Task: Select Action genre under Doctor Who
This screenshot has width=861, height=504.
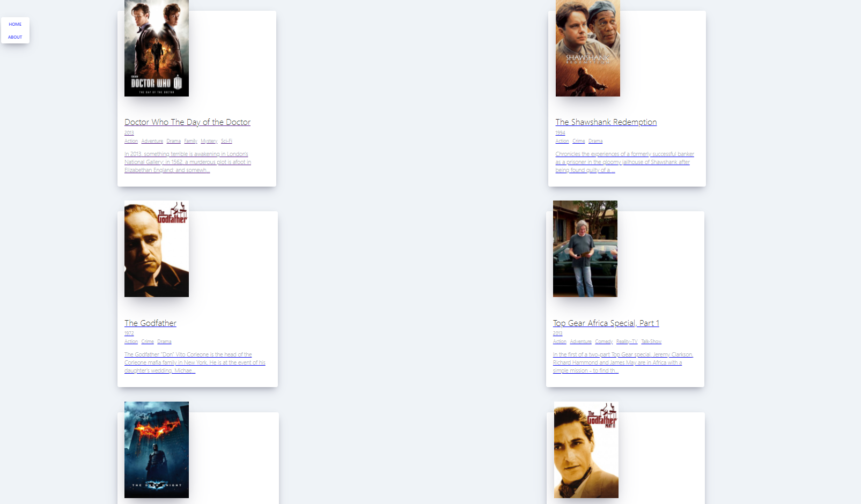Action: 131,141
